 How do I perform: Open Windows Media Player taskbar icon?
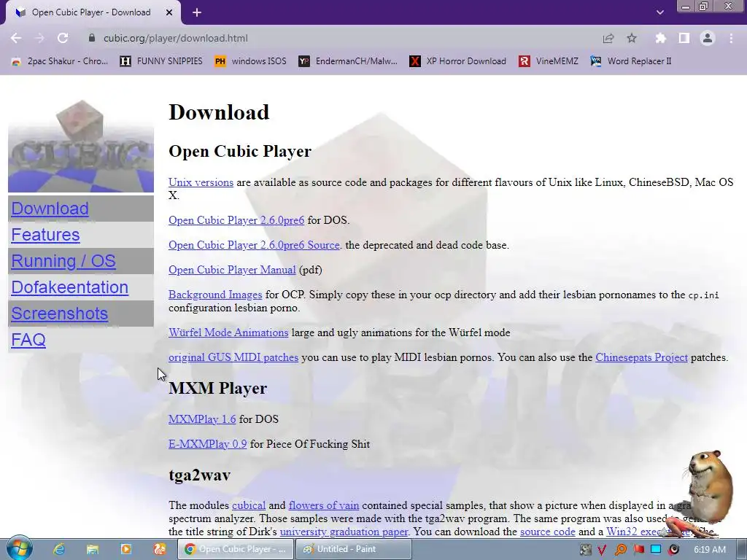(x=125, y=549)
